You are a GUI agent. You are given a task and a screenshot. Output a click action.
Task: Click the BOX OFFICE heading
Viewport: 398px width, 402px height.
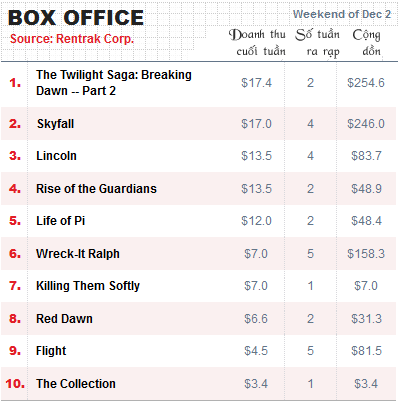[x=76, y=18]
